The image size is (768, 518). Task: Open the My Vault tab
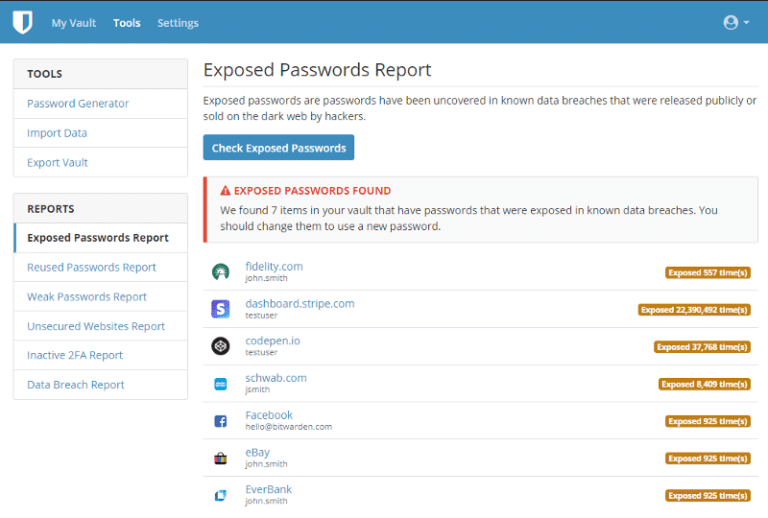74,23
